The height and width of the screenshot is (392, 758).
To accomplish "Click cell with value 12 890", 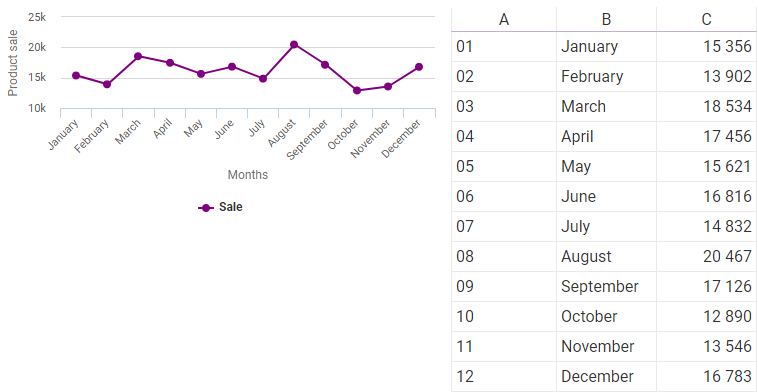I will [706, 316].
